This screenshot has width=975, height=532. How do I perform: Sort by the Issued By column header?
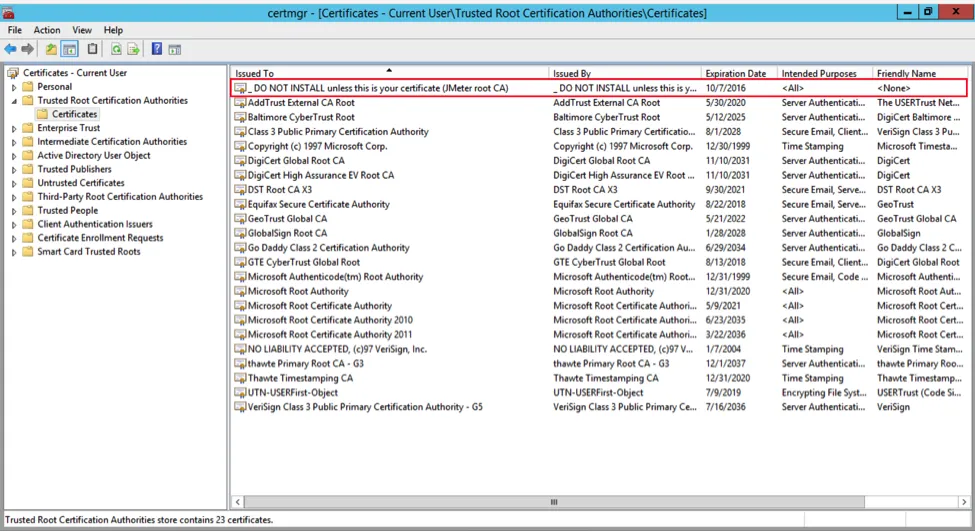pos(624,73)
